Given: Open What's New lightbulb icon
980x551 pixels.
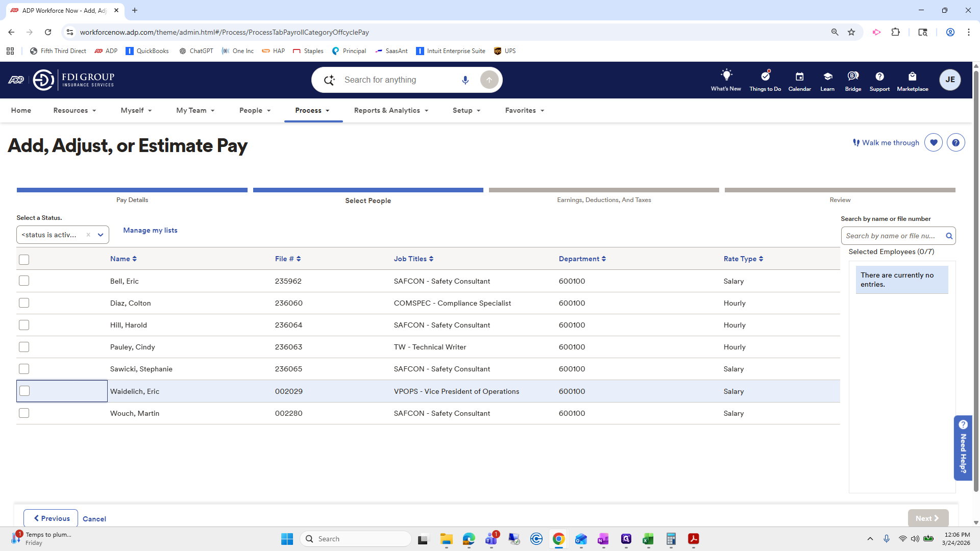Looking at the screenshot, I should pos(726,76).
